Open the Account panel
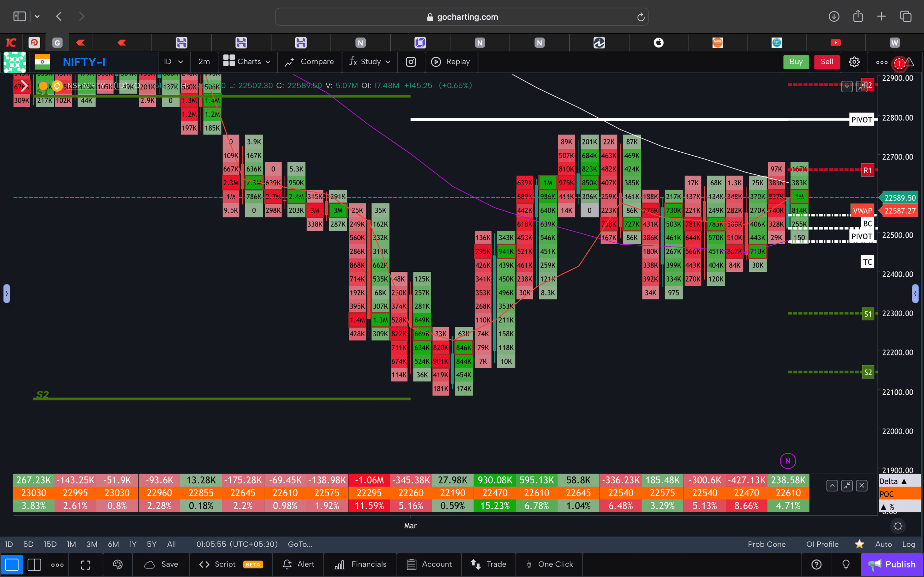The width and height of the screenshot is (924, 577). 429,564
